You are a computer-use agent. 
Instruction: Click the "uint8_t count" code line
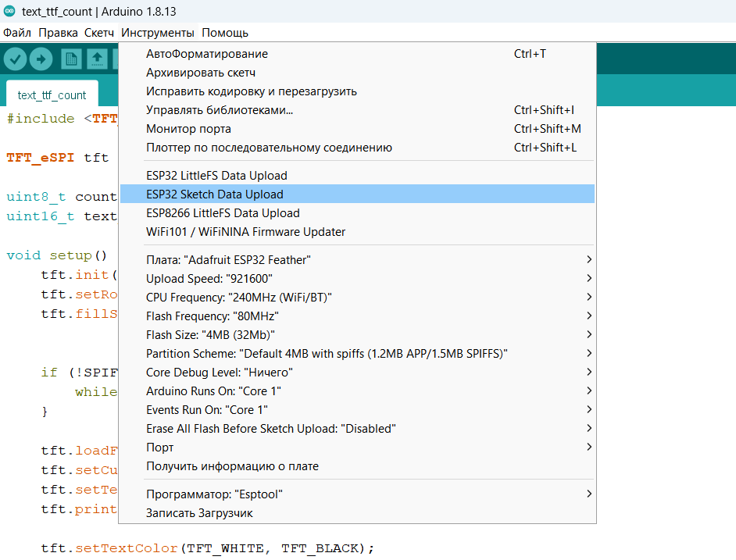pos(62,197)
